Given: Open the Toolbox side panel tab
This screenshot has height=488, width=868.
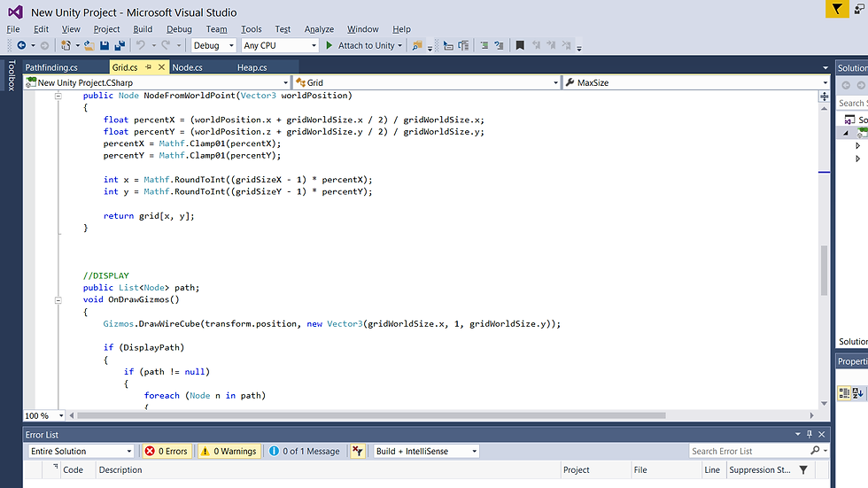Looking at the screenshot, I should point(11,75).
